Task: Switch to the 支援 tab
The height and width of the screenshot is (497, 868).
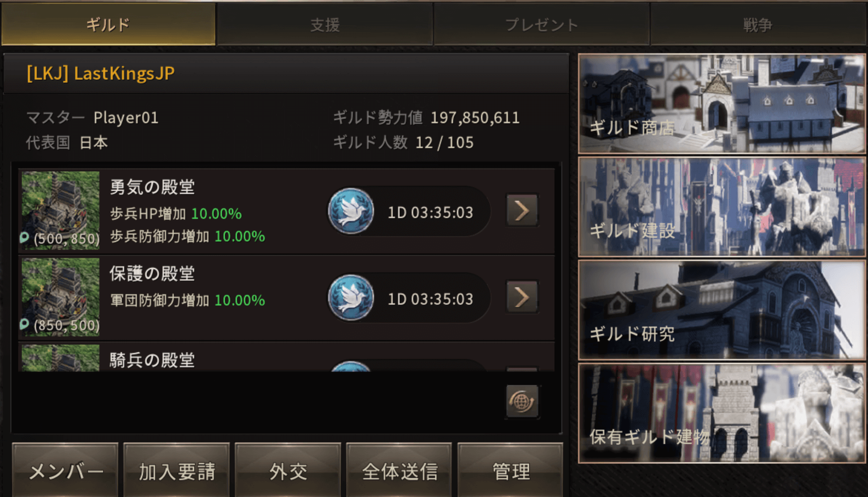Action: (325, 24)
